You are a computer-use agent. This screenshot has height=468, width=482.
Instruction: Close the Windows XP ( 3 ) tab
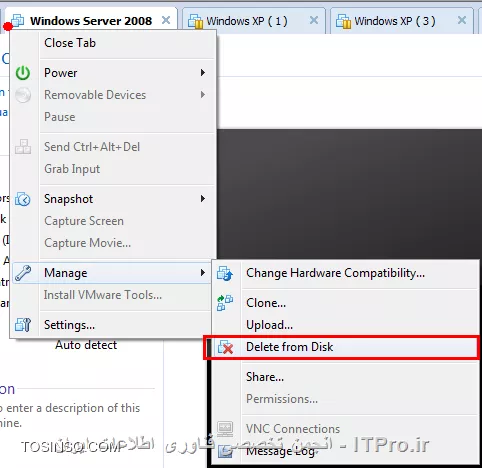pos(462,21)
